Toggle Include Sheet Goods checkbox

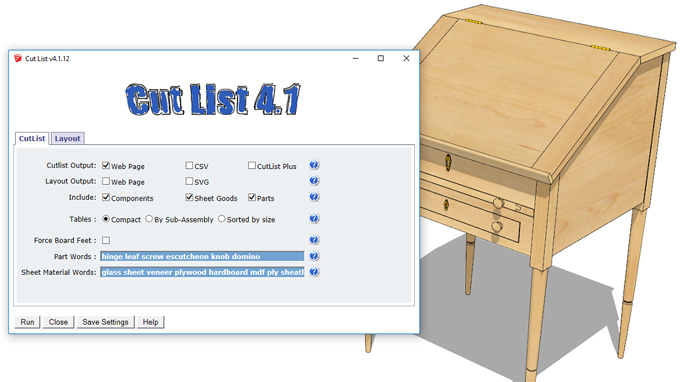[189, 197]
